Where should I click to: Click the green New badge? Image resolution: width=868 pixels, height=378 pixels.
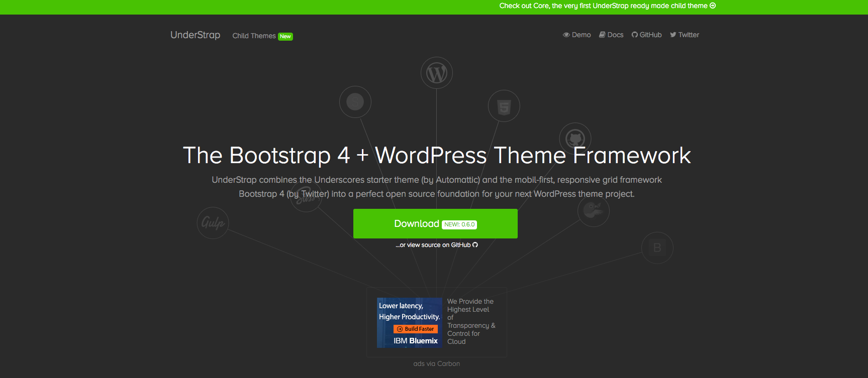coord(285,36)
